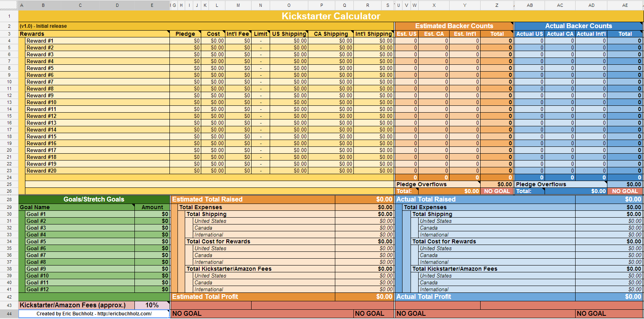The width and height of the screenshot is (644, 319).
Task: Select the Reward #10 name cell
Action: [x=97, y=103]
